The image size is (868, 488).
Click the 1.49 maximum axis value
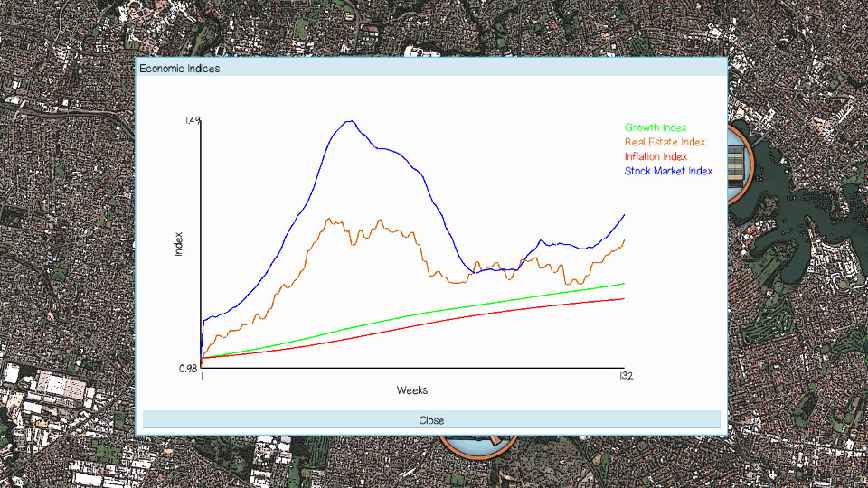(x=192, y=120)
